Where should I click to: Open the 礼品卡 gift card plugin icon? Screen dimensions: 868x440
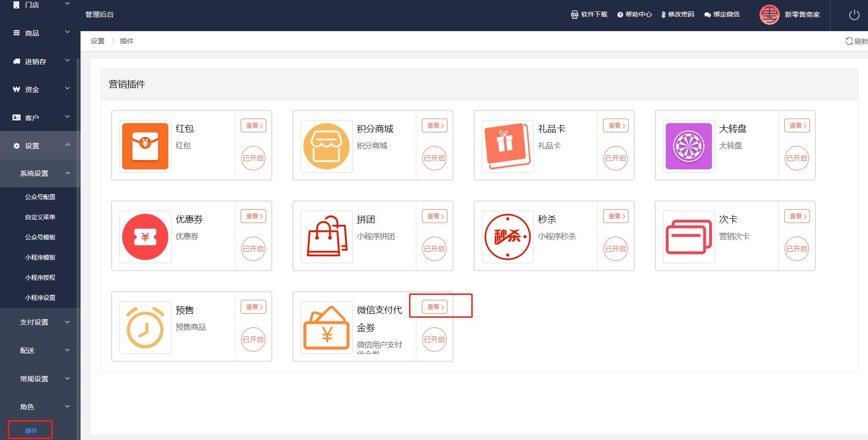click(x=507, y=146)
